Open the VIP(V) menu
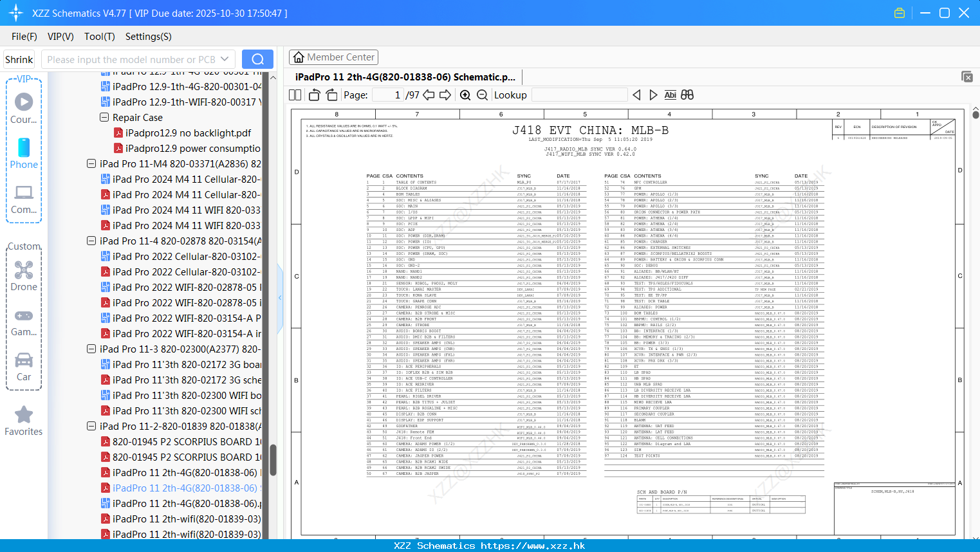This screenshot has height=552, width=980. coord(60,37)
